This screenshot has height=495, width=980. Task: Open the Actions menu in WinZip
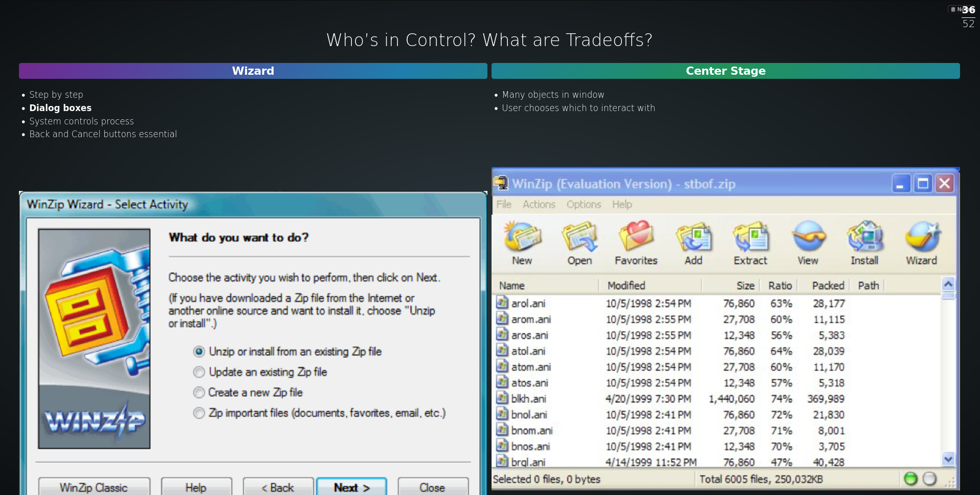click(539, 204)
